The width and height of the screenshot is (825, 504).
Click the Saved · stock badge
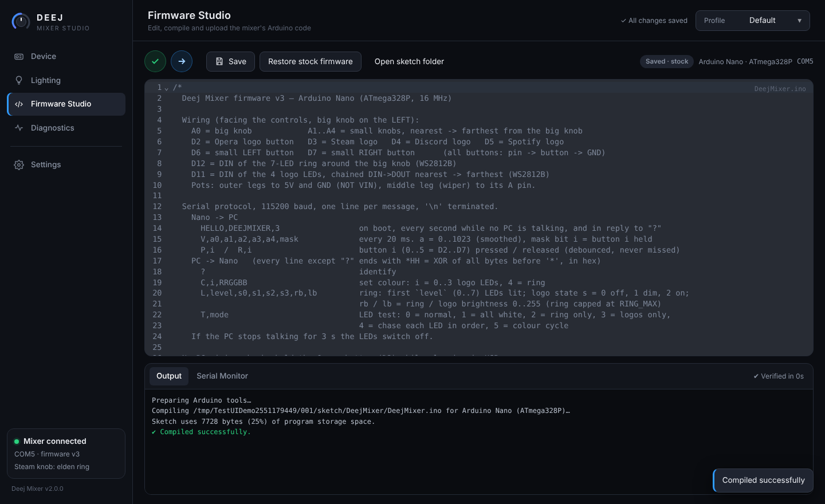[667, 61]
